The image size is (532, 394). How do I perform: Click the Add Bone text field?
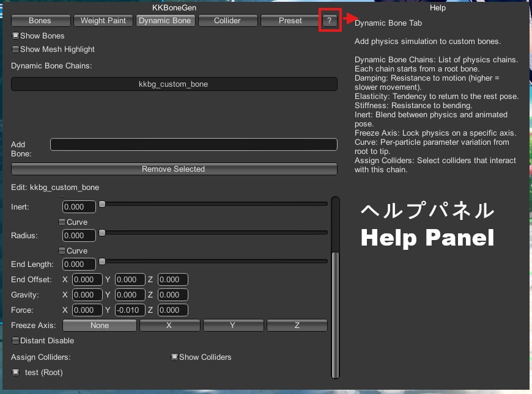(x=194, y=144)
